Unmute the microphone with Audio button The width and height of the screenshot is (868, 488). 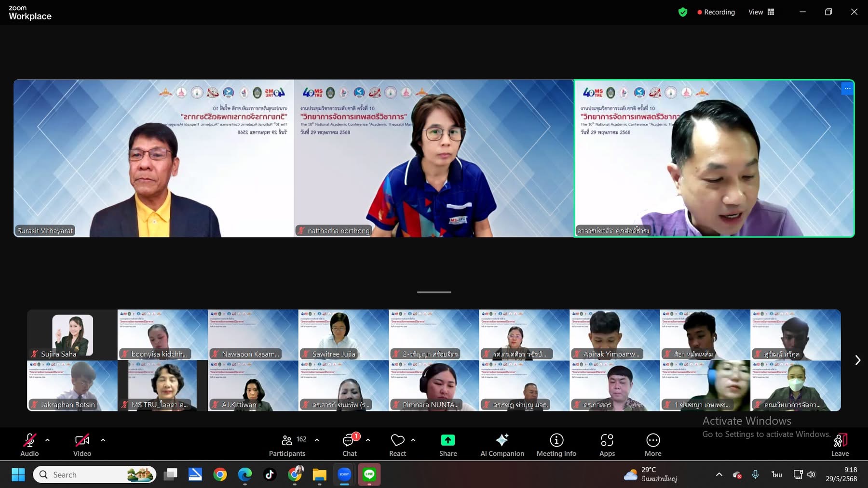point(29,445)
